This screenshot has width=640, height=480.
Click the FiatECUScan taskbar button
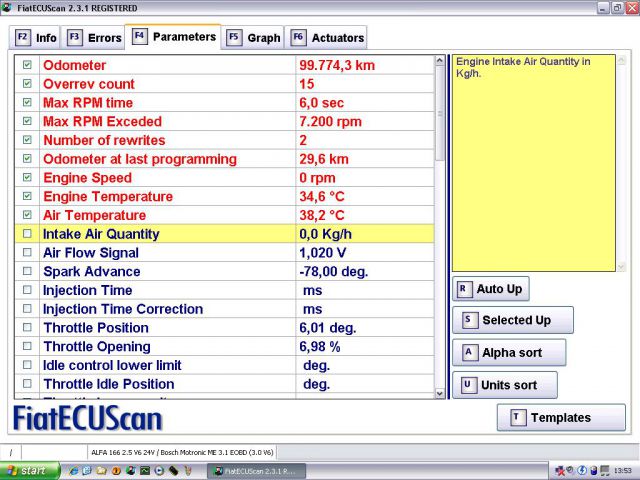coord(256,471)
